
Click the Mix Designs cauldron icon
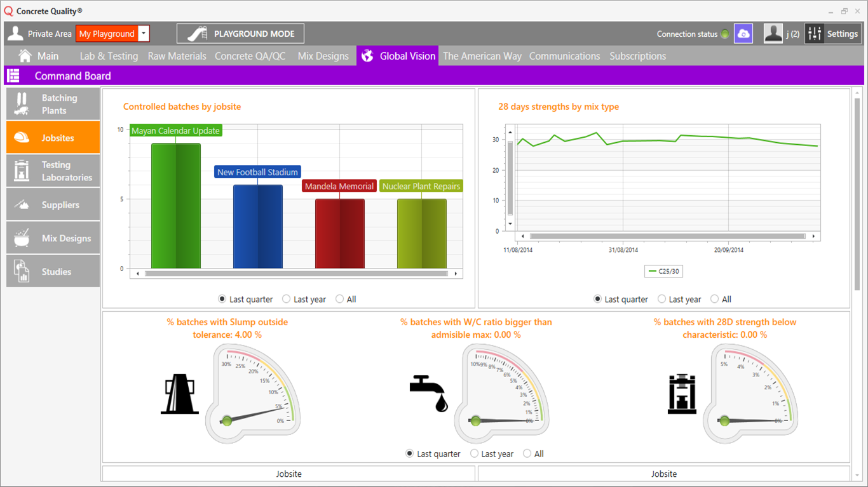click(x=22, y=237)
